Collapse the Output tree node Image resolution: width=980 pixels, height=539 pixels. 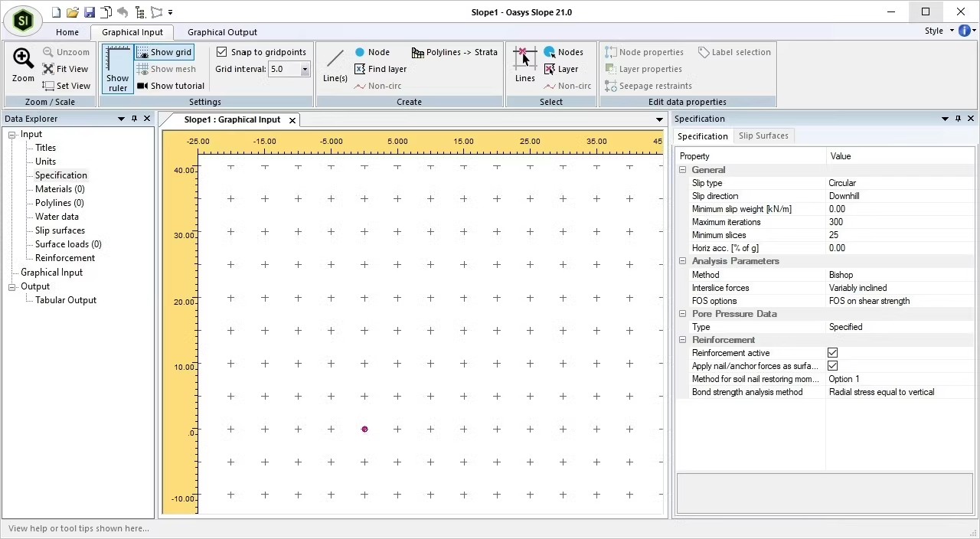[x=12, y=287]
